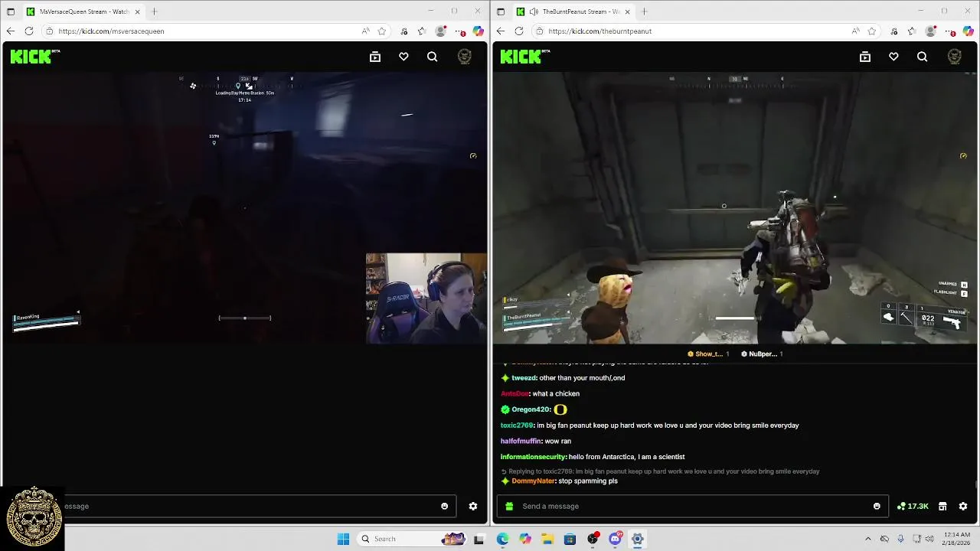Select the TheBurntPeanut Stream tab

click(x=573, y=11)
